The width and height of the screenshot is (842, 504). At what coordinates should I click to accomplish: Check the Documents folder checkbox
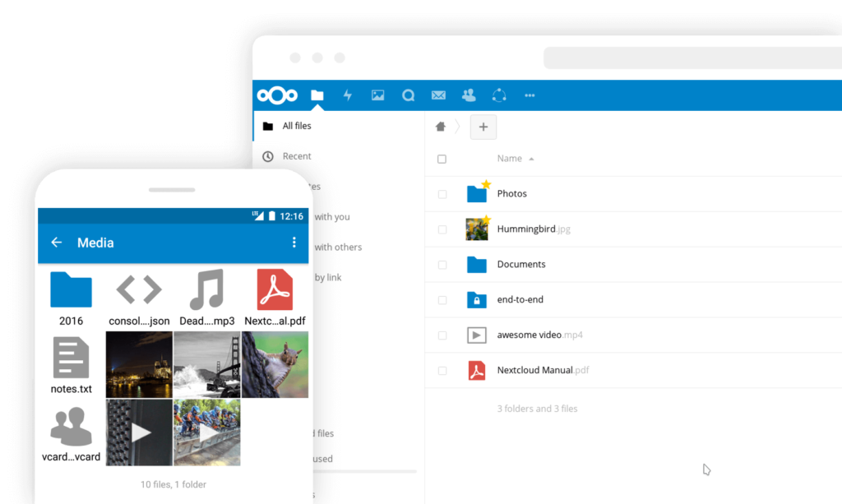[442, 265]
